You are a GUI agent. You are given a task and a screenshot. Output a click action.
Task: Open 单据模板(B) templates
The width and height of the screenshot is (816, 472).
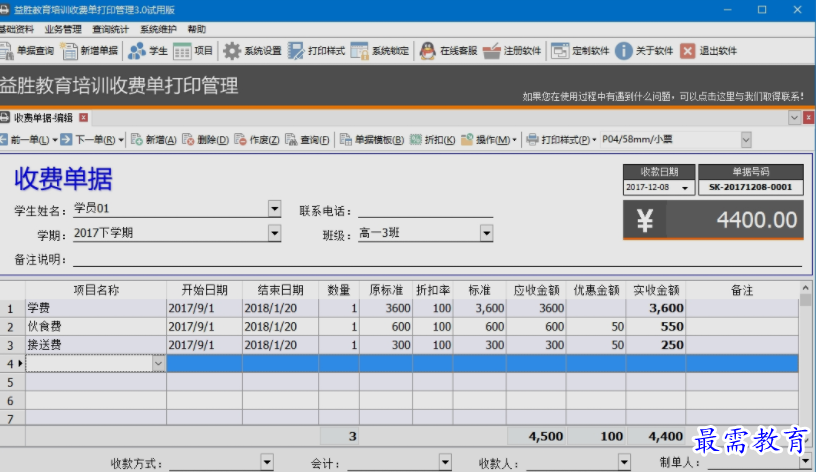click(372, 139)
